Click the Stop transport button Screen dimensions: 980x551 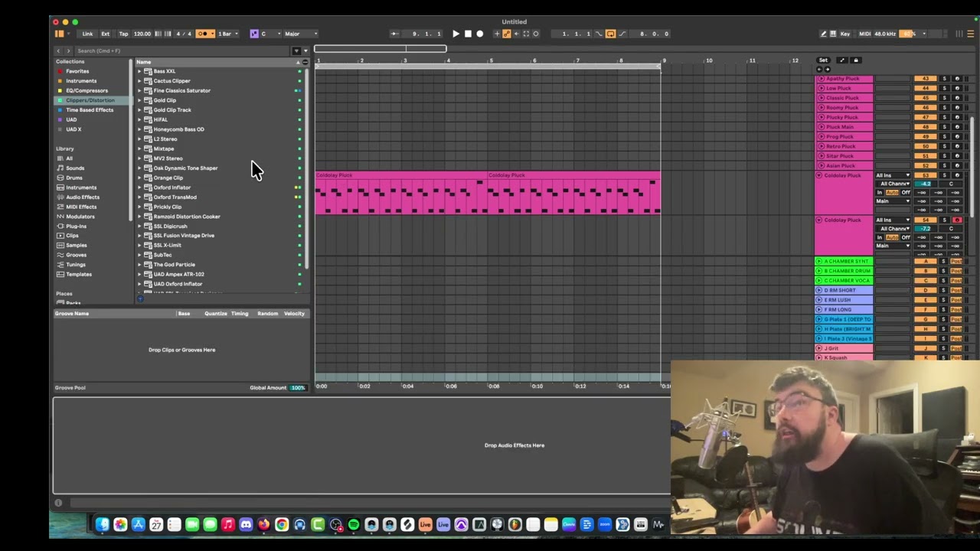(468, 34)
